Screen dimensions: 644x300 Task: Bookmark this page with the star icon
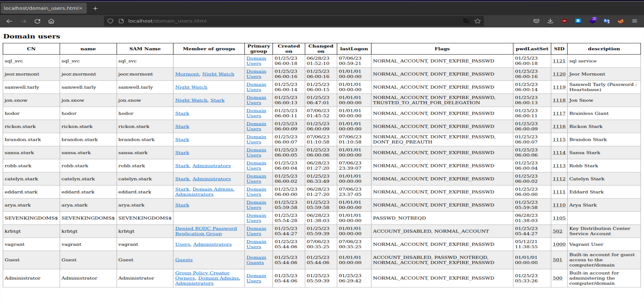click(x=477, y=21)
